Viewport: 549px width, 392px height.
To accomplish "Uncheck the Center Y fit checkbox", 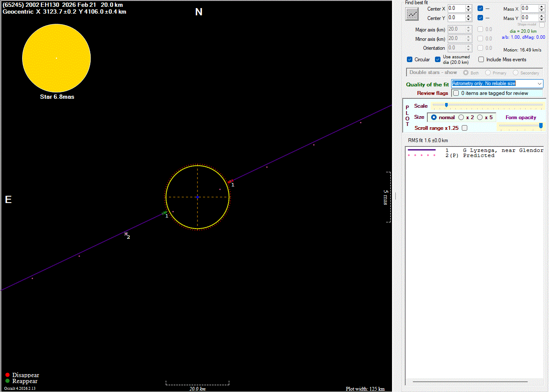I will tap(480, 18).
